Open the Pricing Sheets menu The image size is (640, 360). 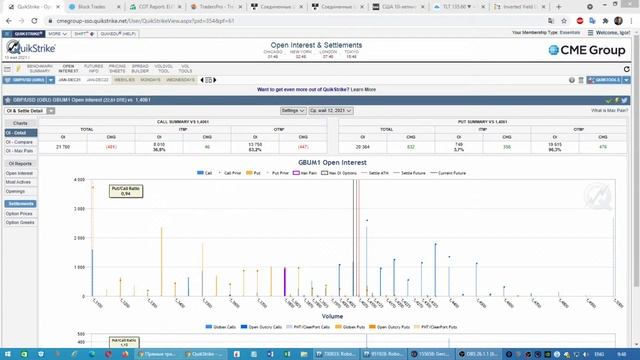[x=117, y=69]
